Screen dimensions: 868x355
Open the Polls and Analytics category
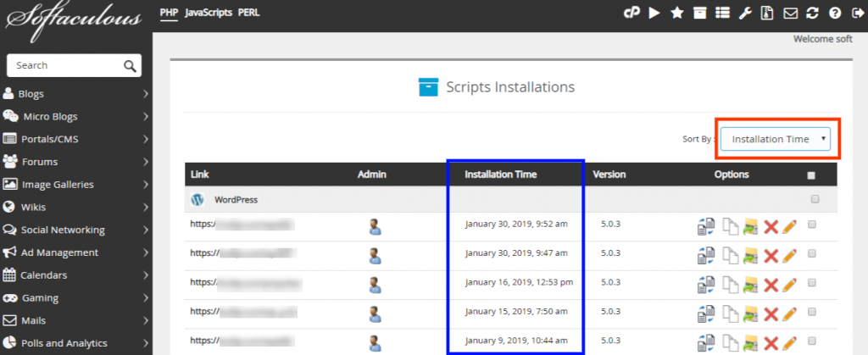75,343
